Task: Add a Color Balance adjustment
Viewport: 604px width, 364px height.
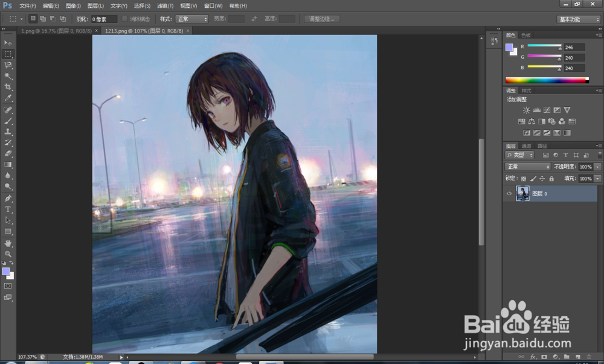Action: tap(532, 121)
